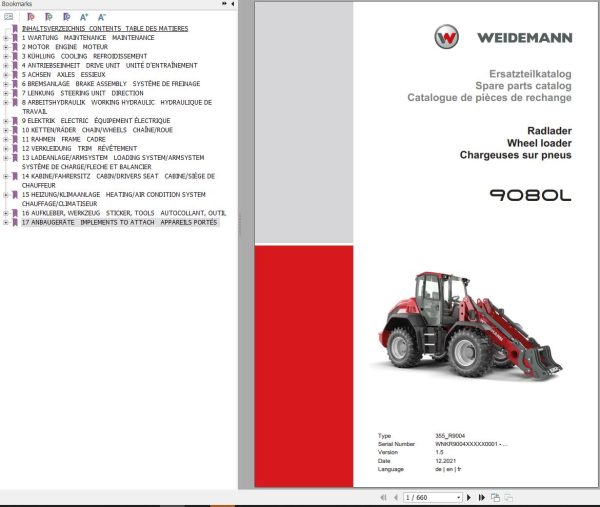The image size is (600, 507).
Task: Expand the 12 VERKLEIDUNG TRIM bookmark
Action: point(6,148)
